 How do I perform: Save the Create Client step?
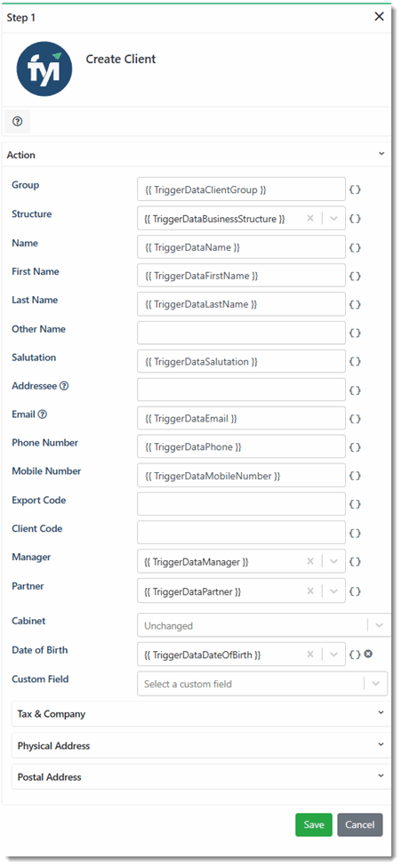coord(313,824)
